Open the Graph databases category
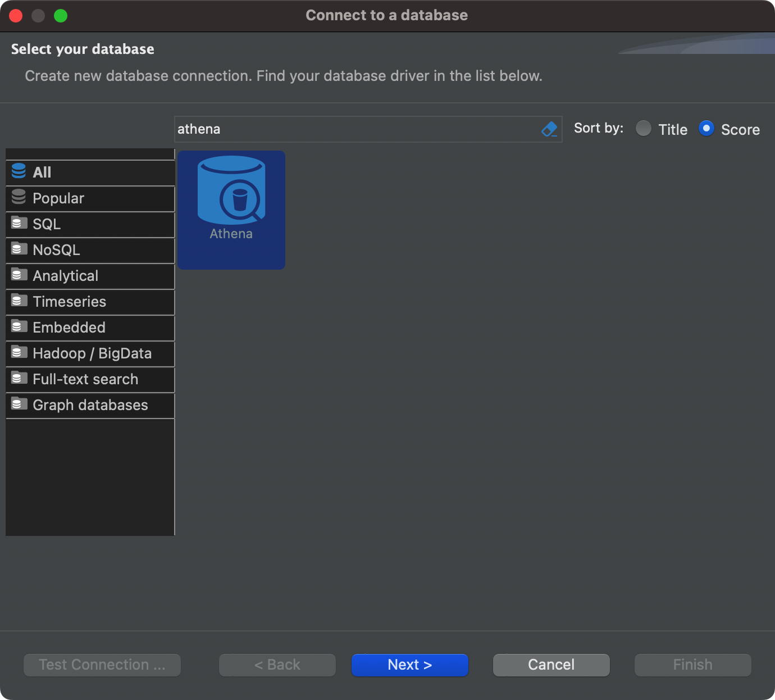This screenshot has width=775, height=700. [90, 405]
